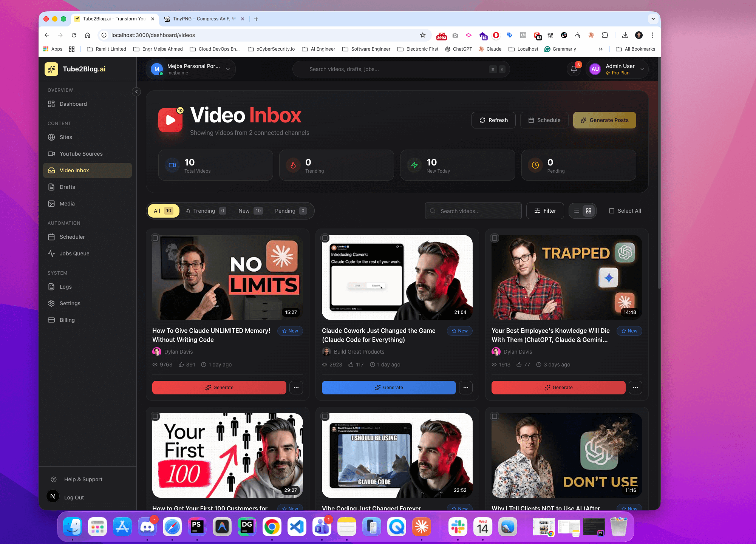Open the Filter options dropdown

click(x=545, y=211)
